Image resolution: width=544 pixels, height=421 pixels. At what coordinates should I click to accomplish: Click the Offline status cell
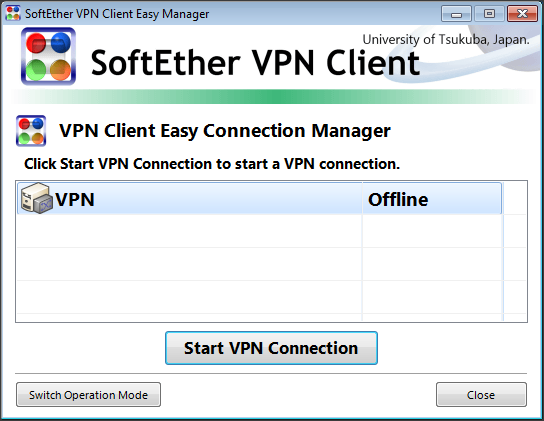[x=432, y=199]
